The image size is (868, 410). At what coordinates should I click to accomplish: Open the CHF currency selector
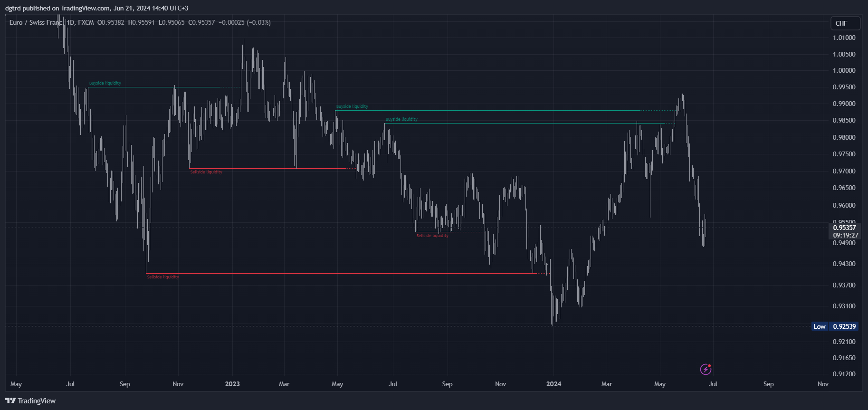[x=845, y=23]
